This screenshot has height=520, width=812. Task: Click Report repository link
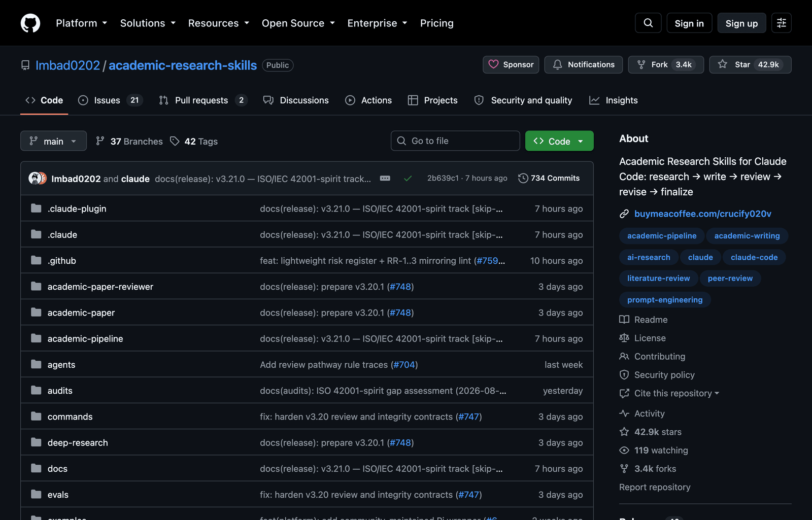click(x=655, y=487)
